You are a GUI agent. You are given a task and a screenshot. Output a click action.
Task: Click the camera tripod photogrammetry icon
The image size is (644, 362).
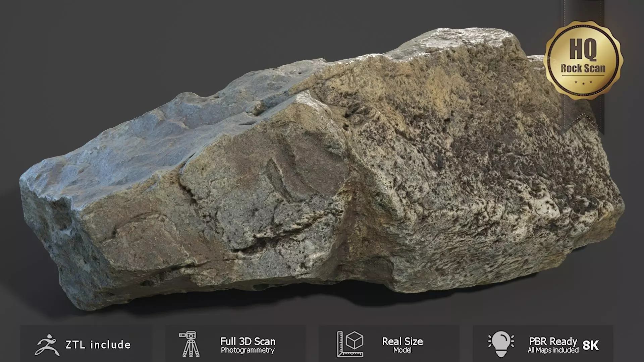click(190, 344)
